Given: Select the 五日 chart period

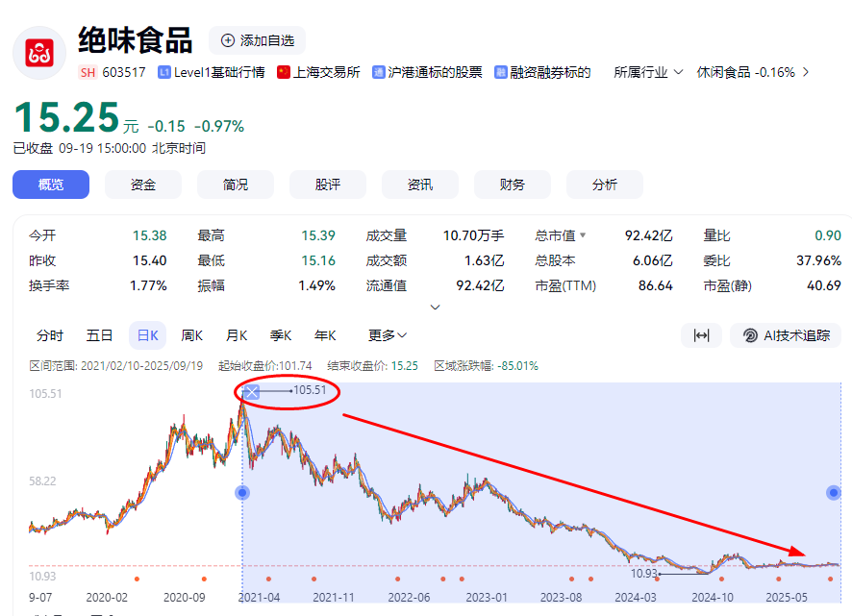Looking at the screenshot, I should [99, 335].
